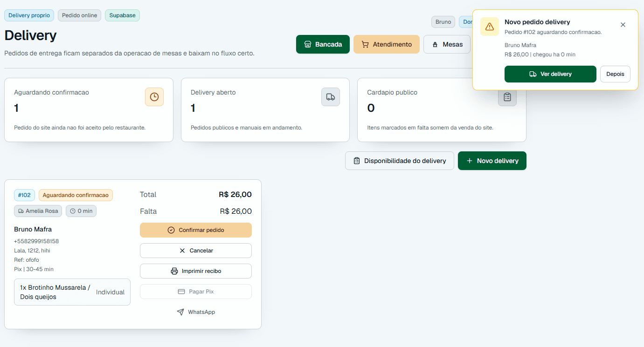Select the Supabase tag
This screenshot has width=644, height=347.
[x=122, y=15]
